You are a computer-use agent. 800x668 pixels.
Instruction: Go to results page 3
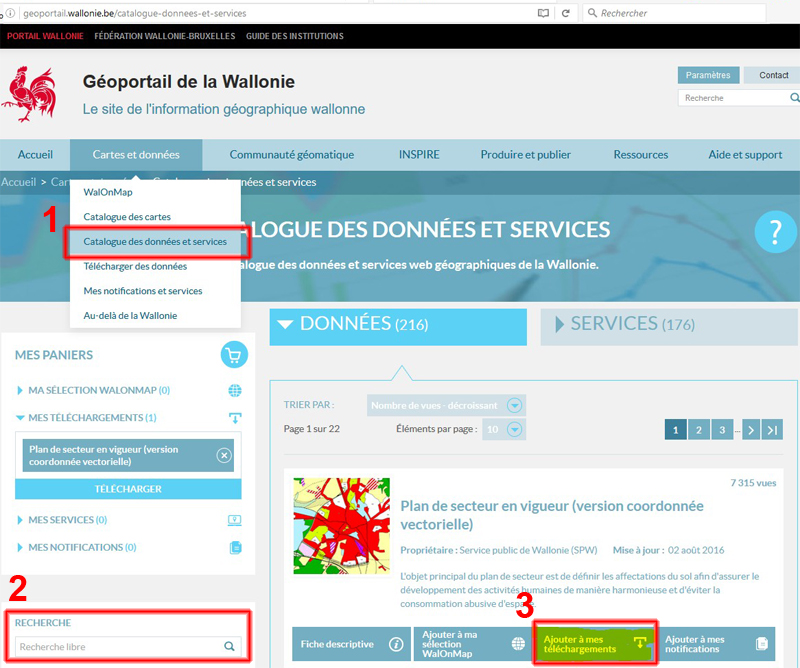click(x=722, y=430)
